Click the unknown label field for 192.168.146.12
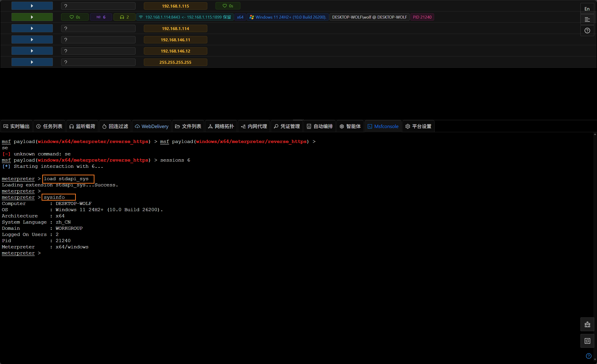 (x=98, y=51)
